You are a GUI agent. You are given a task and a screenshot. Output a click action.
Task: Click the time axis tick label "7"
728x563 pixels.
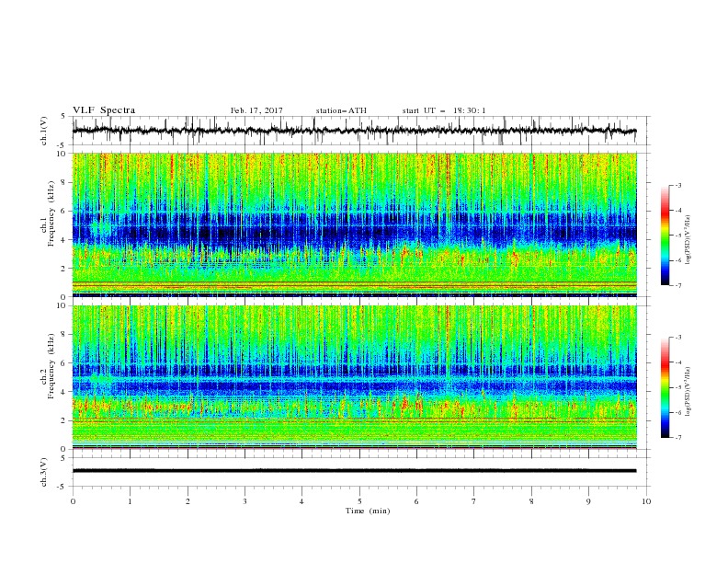474,501
